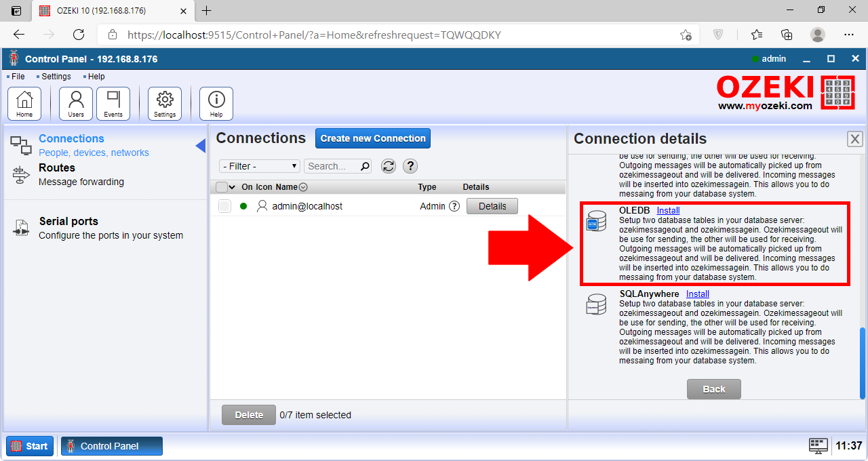Click the SQLAnywhere database icon
The image size is (868, 461).
coord(597,304)
